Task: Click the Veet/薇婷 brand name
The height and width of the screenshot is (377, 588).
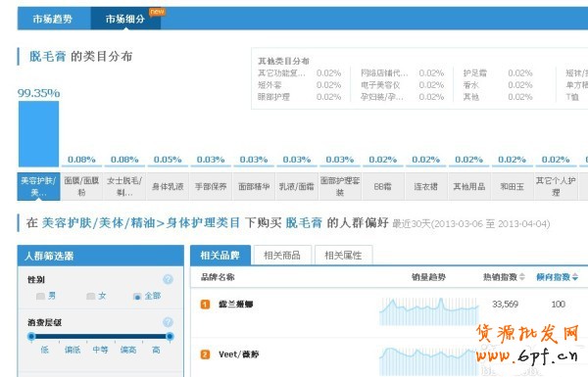Action: click(239, 354)
